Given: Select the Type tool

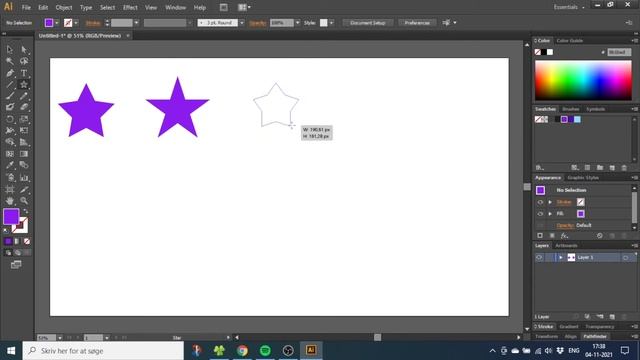Looking at the screenshot, I should coord(24,73).
